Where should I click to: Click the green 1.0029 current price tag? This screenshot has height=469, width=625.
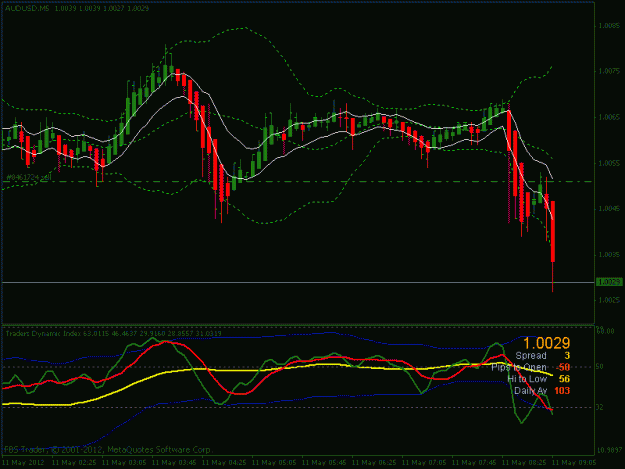coord(609,282)
